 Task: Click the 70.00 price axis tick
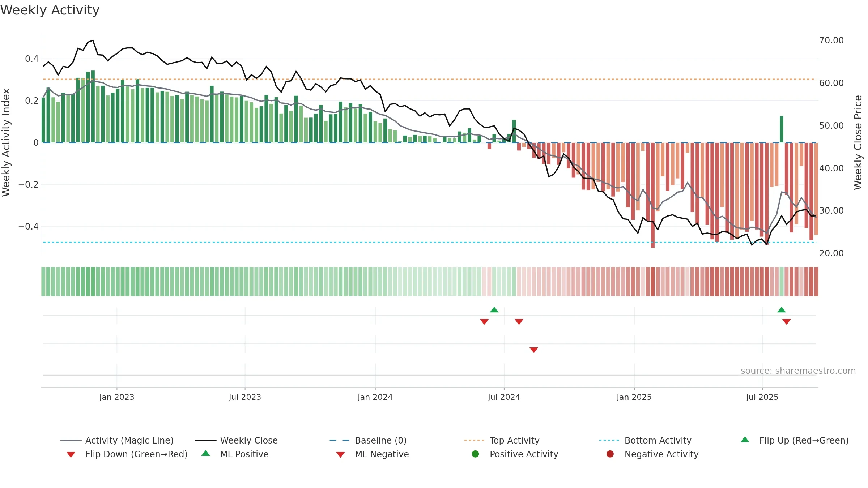click(x=831, y=40)
